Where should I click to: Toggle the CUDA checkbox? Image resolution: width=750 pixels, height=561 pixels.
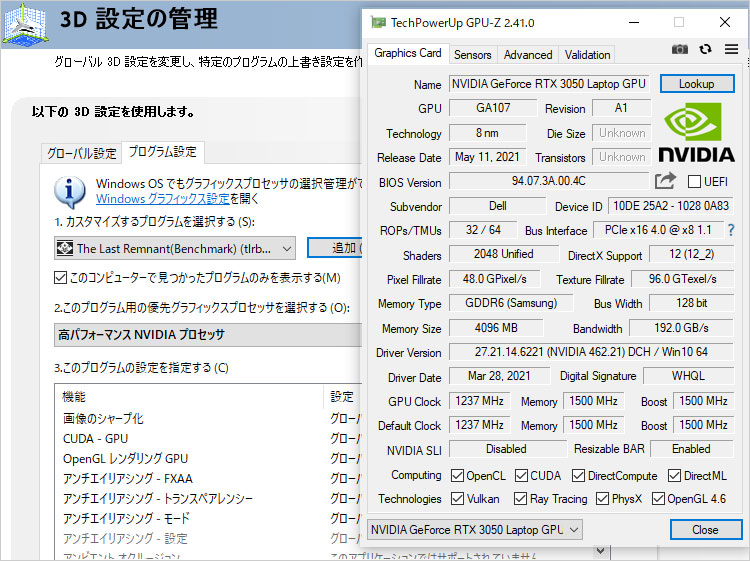click(x=521, y=475)
